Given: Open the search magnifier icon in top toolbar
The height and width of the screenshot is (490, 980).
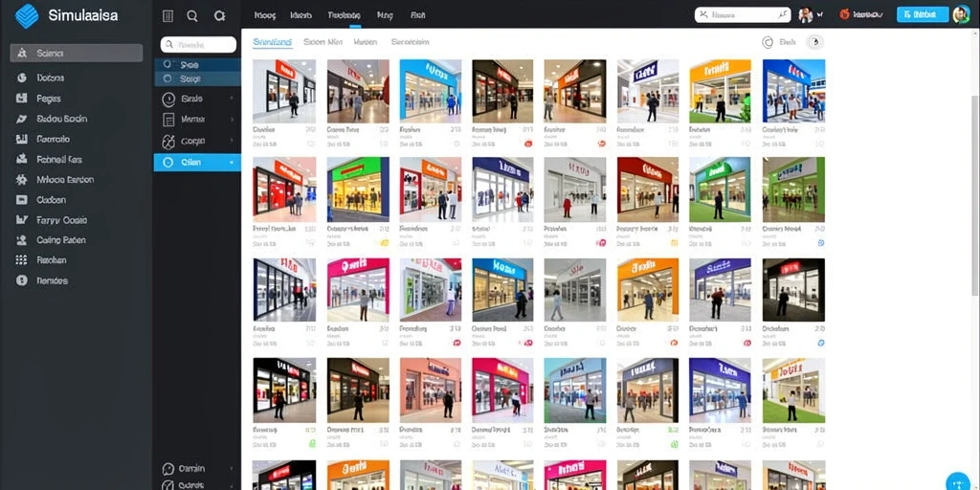Looking at the screenshot, I should 192,16.
